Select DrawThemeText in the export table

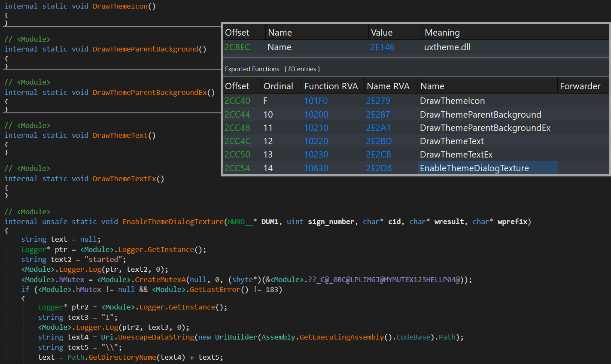[452, 141]
